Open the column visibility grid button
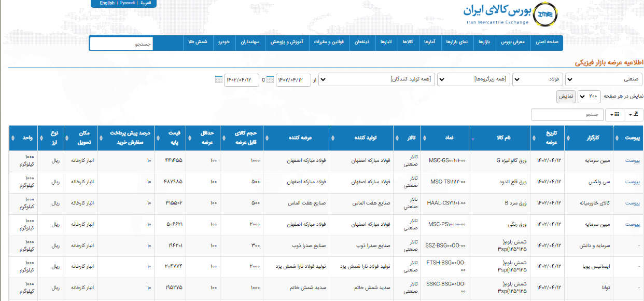 (615, 114)
